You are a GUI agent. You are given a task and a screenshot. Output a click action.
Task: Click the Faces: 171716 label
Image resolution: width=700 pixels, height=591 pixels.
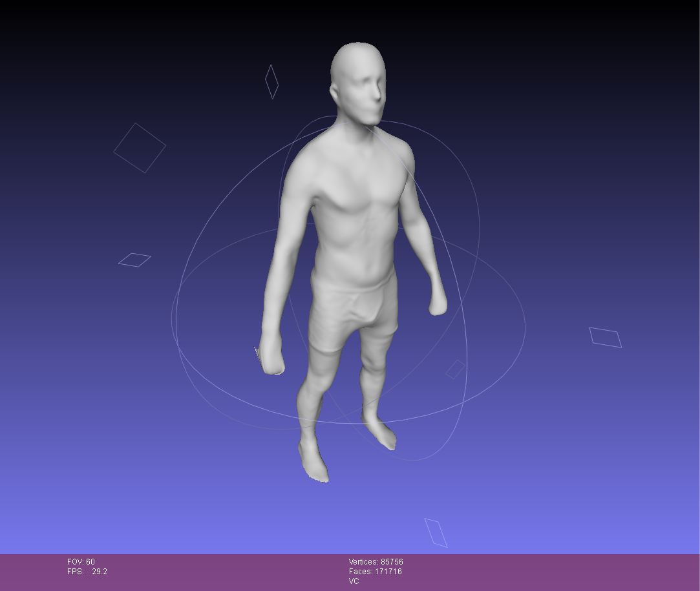375,572
